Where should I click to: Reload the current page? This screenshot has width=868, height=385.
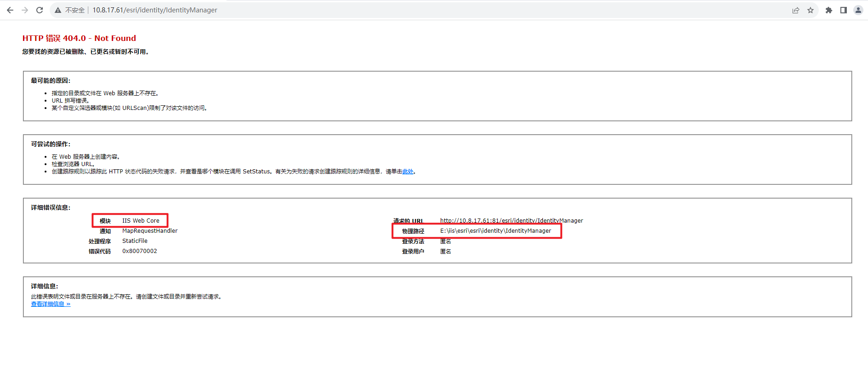point(40,10)
